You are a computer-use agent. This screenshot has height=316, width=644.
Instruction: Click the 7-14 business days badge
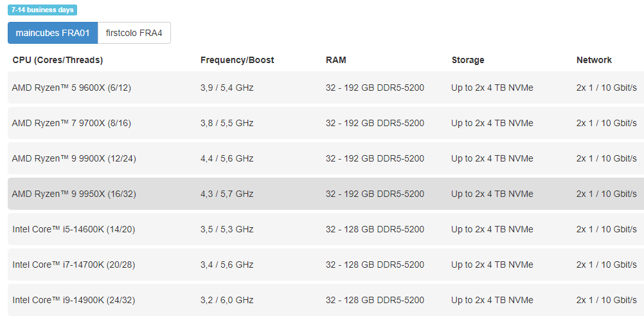coord(42,10)
